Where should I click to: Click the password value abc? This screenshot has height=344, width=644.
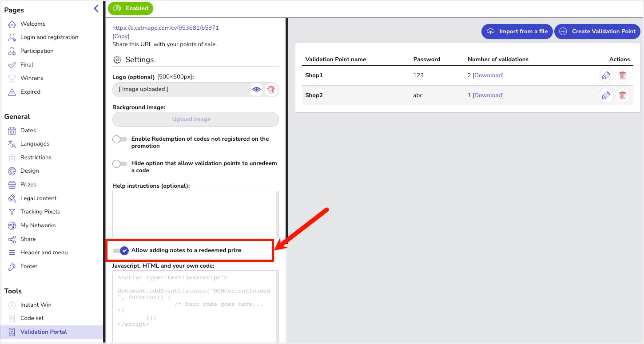tap(418, 95)
